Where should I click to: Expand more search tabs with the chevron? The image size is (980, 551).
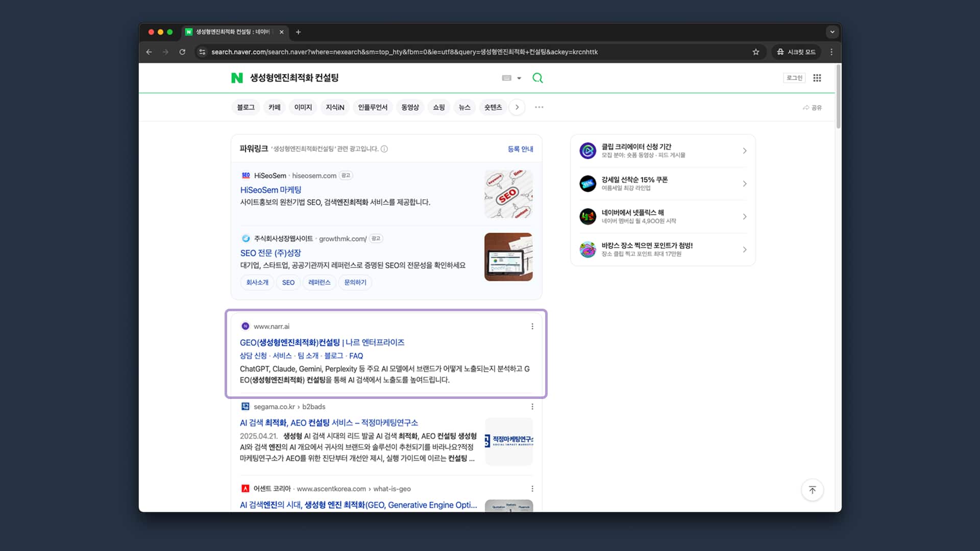(x=517, y=107)
